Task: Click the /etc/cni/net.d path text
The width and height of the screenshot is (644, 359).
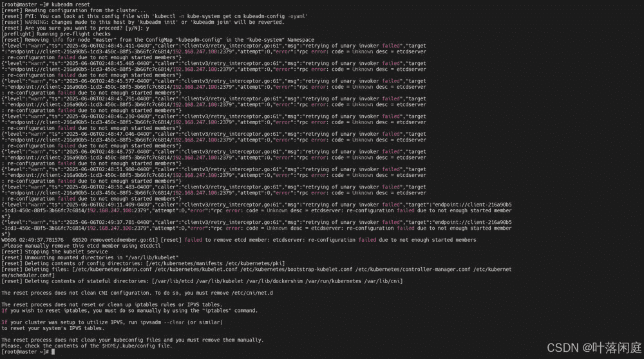Action: click(252, 293)
